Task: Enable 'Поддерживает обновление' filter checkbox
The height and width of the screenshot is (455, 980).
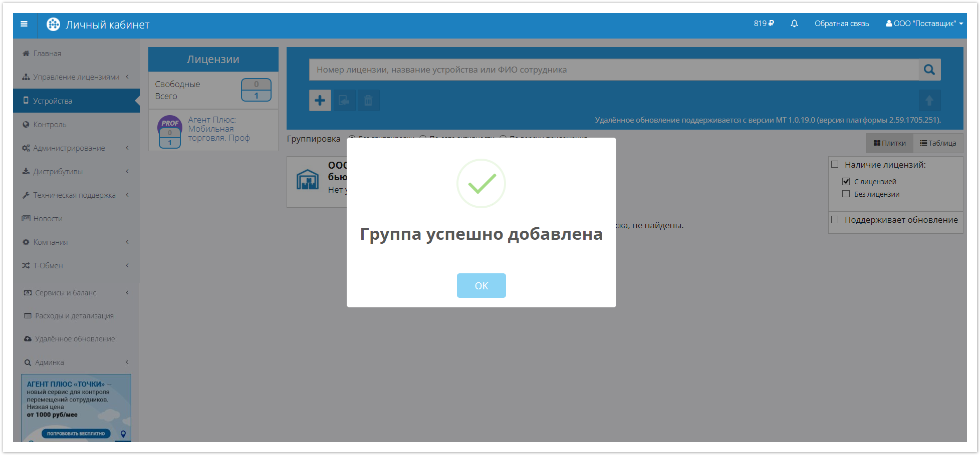Action: pos(835,220)
